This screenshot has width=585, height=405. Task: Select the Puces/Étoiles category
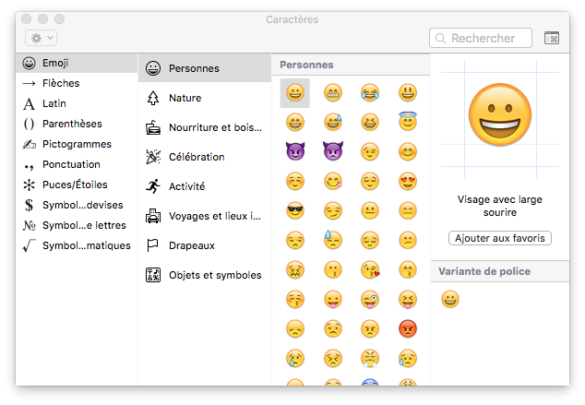click(x=76, y=185)
